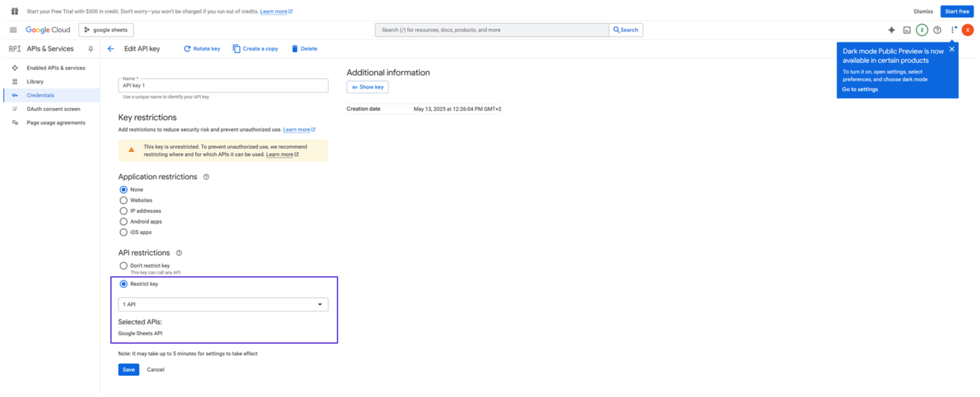Go to OAuth consent screen page
Viewport: 980px width, 397px height.
coord(53,109)
